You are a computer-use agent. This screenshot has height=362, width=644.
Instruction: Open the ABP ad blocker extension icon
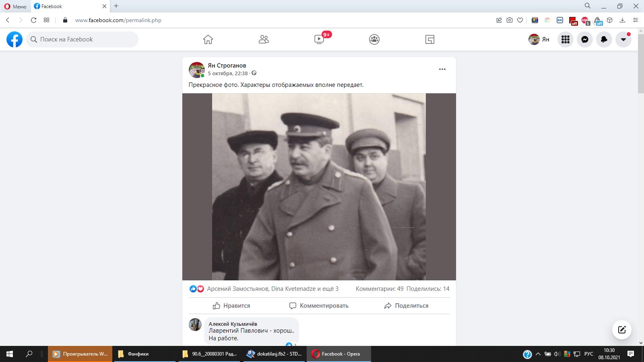(x=585, y=21)
